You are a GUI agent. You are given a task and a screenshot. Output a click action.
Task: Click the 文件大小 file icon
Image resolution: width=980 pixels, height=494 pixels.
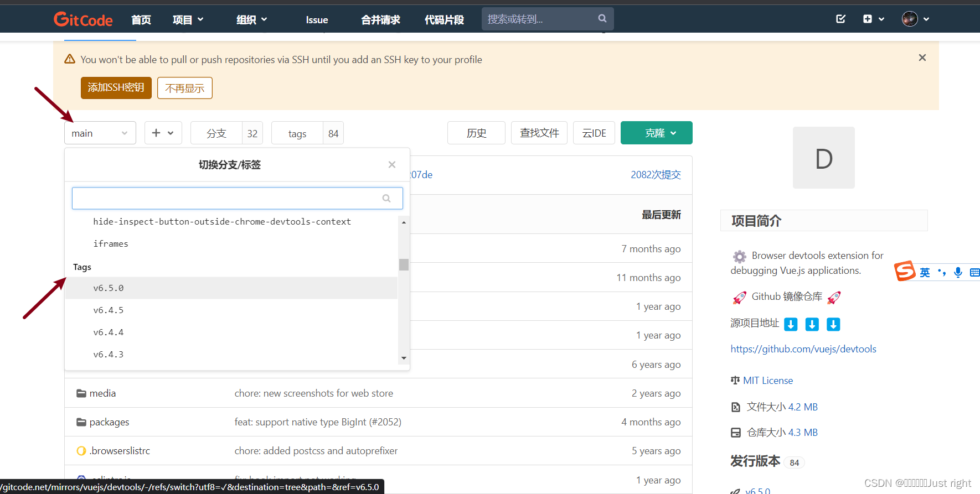735,407
